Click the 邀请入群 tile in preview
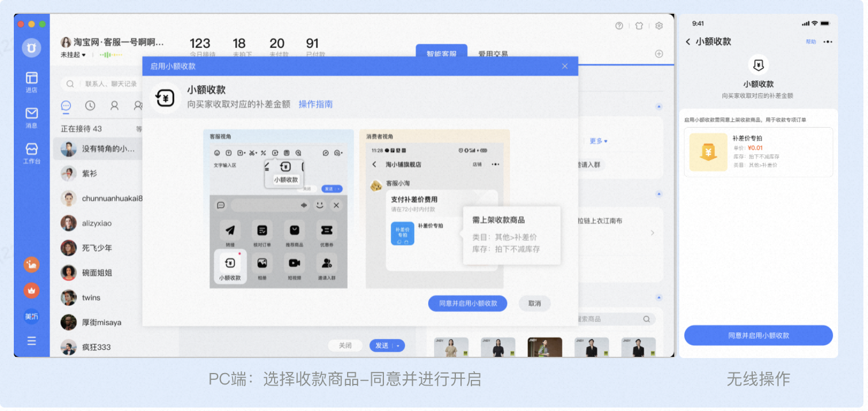This screenshot has width=868, height=411. pyautogui.click(x=326, y=267)
